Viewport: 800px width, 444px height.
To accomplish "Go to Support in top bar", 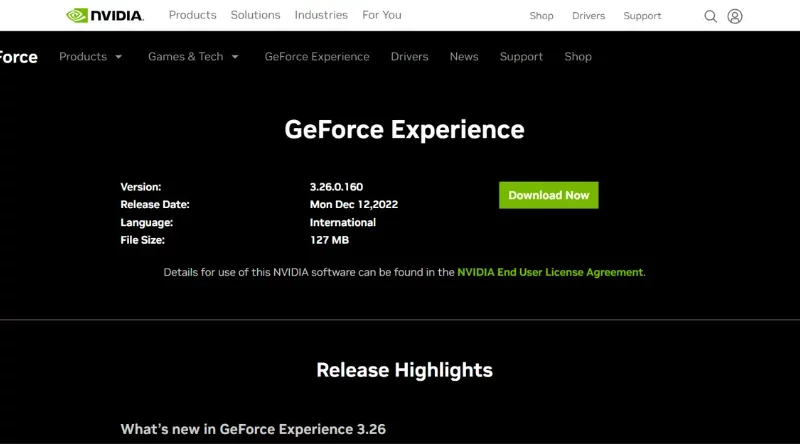I will (642, 16).
